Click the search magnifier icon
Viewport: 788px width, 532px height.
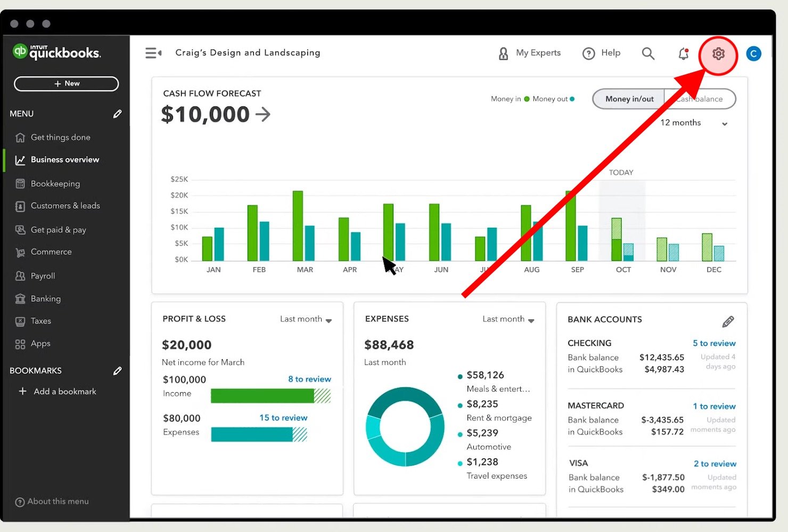point(648,53)
